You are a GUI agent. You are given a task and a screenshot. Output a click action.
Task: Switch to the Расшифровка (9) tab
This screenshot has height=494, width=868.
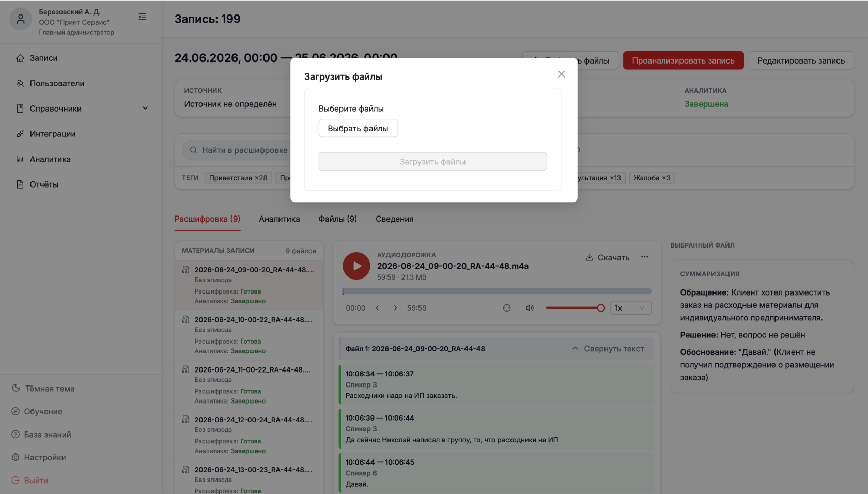pos(207,219)
